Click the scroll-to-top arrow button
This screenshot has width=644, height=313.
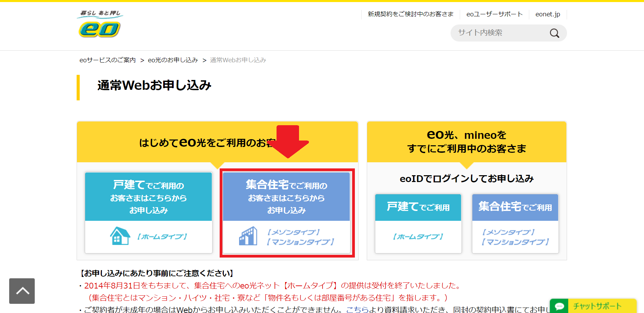point(22,291)
